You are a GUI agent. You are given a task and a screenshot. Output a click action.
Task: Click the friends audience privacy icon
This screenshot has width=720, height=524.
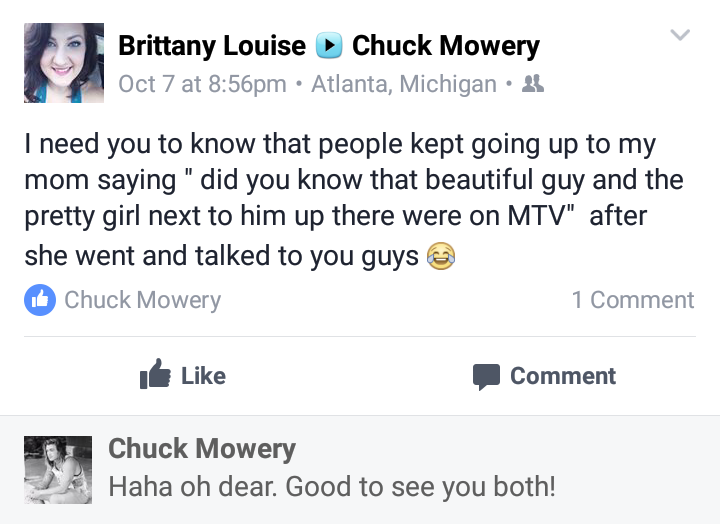[533, 84]
